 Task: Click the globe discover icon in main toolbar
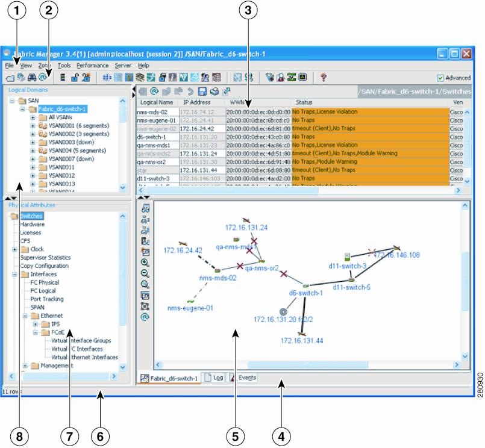[x=21, y=76]
